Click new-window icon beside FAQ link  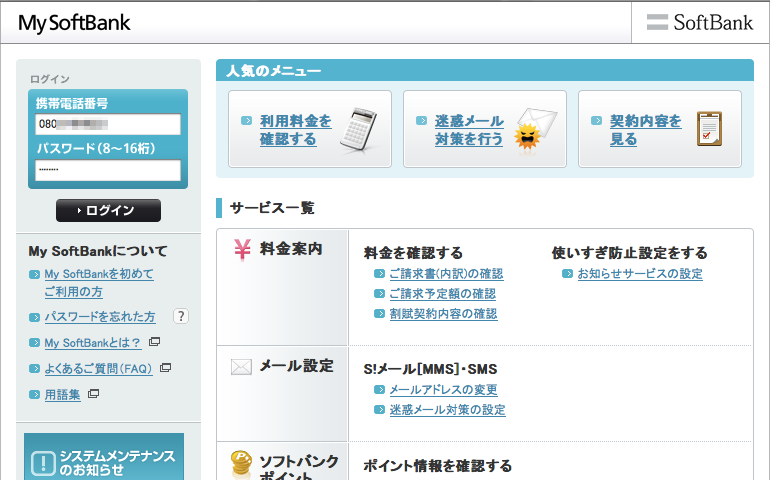point(165,367)
